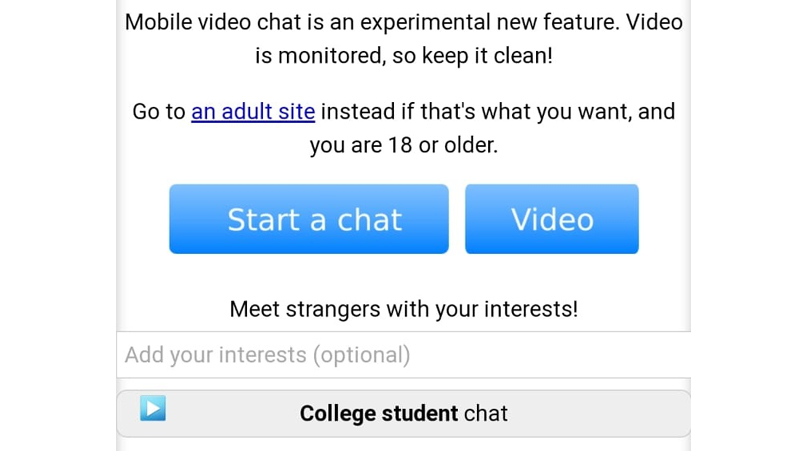Click the blue play icon beside College student

point(153,408)
